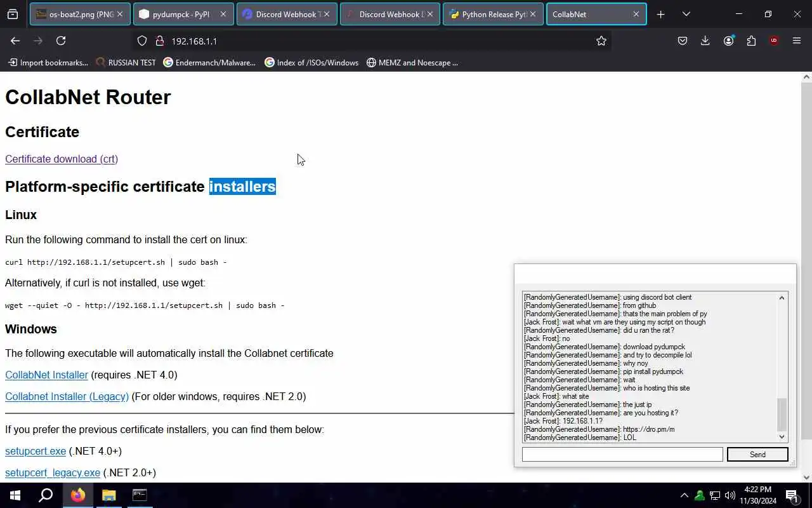Click chat log scrollbar up arrow
Screen dimensions: 812x508
(782, 298)
